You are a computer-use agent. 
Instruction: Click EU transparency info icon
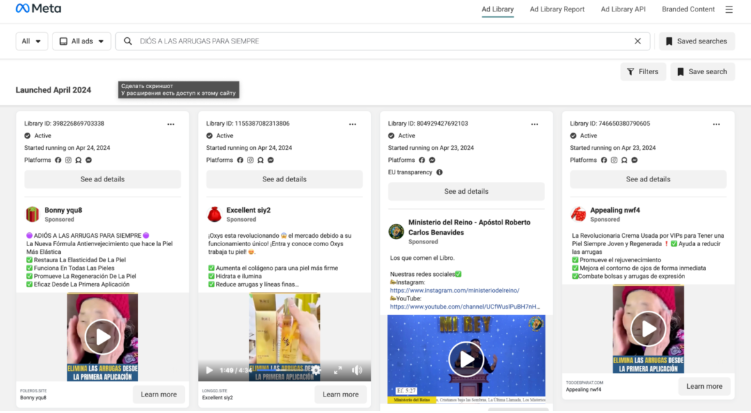pyautogui.click(x=439, y=172)
